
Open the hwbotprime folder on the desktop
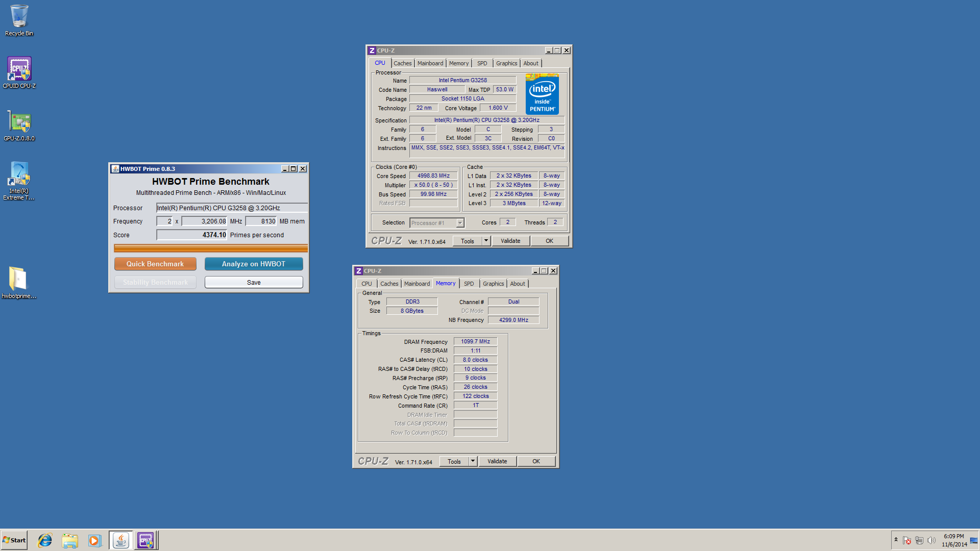(x=19, y=283)
